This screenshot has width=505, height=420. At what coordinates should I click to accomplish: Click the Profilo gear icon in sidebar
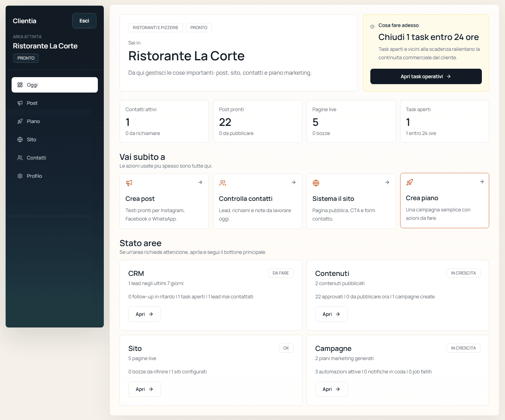click(20, 176)
